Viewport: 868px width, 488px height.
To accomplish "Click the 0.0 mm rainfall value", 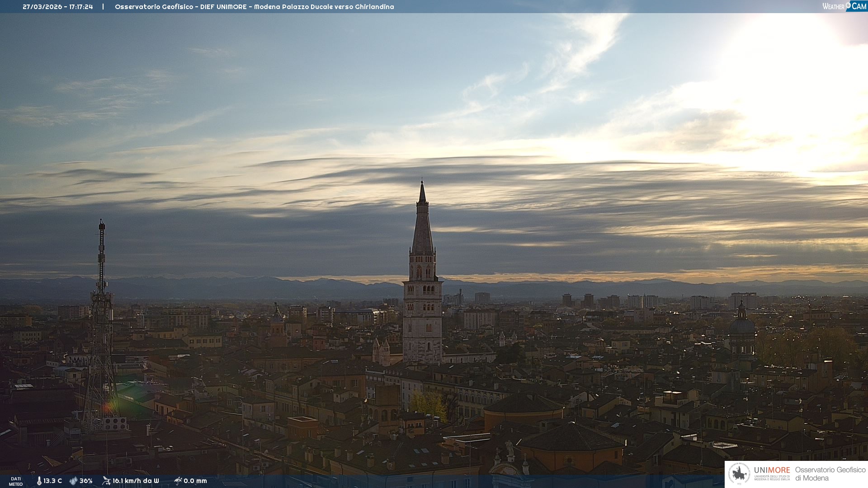I will (195, 481).
